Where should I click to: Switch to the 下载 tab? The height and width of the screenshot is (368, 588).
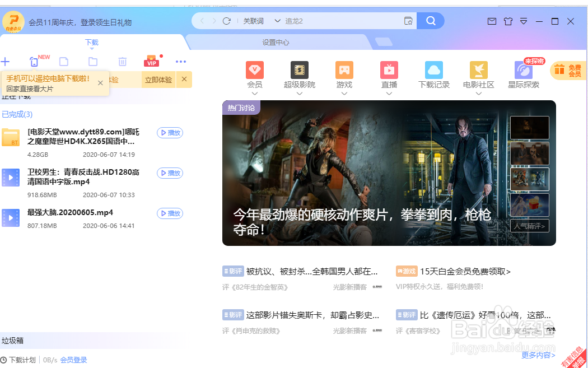click(91, 43)
